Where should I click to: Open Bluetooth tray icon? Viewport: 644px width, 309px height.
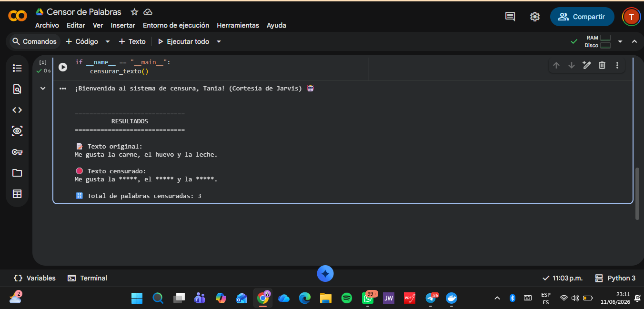[513, 298]
